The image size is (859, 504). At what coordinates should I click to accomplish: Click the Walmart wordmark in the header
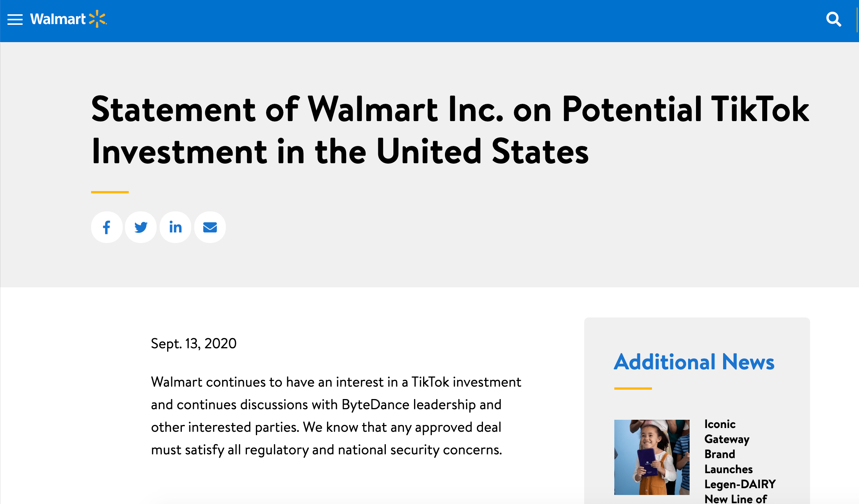[58, 19]
